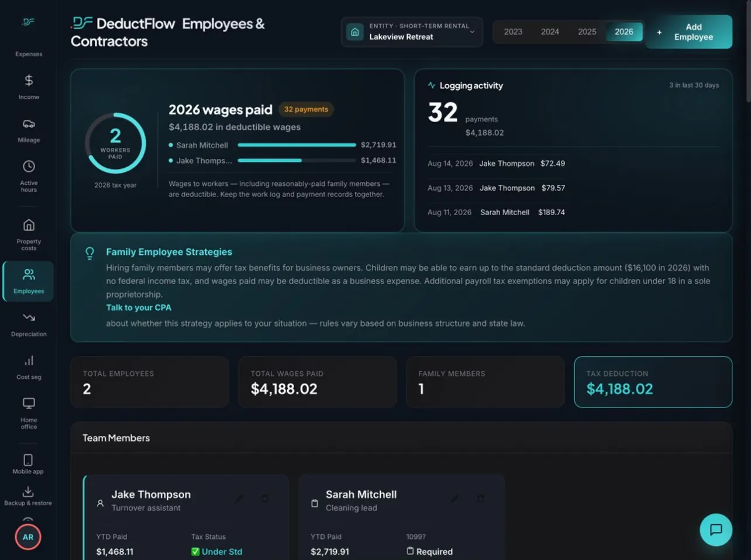Click the Total Wages Paid summary card

(x=318, y=382)
